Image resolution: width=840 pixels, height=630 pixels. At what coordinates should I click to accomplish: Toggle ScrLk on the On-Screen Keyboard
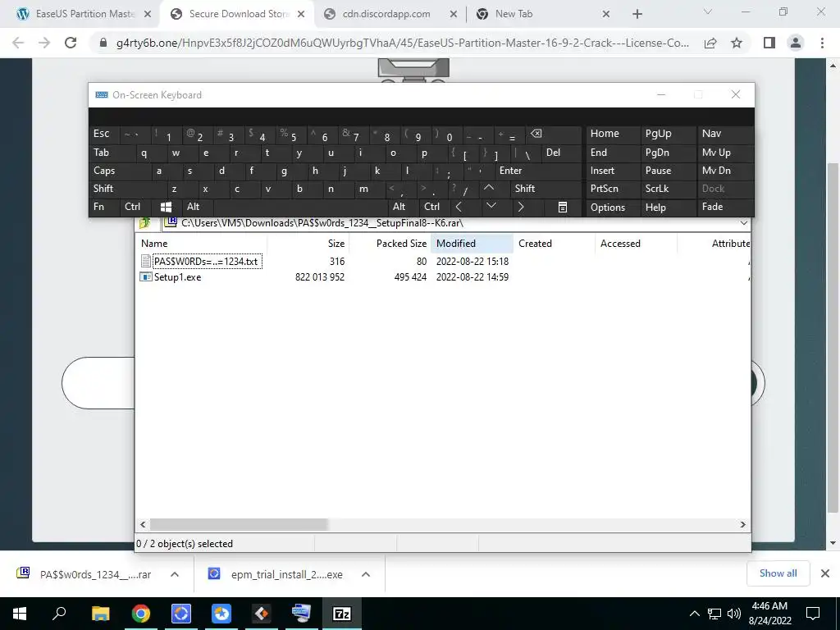click(x=669, y=189)
